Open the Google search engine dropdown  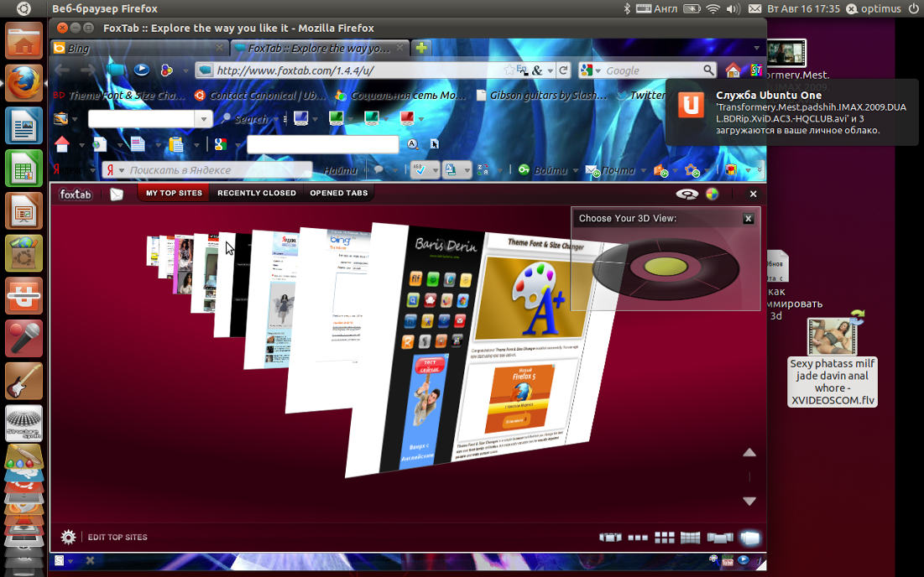[x=590, y=70]
